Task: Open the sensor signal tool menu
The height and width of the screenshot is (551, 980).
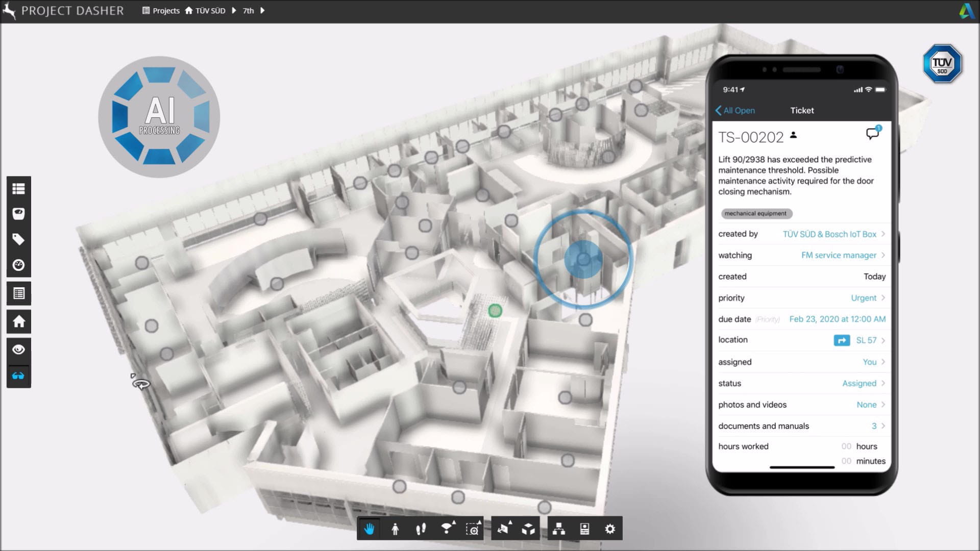Action: pyautogui.click(x=447, y=529)
